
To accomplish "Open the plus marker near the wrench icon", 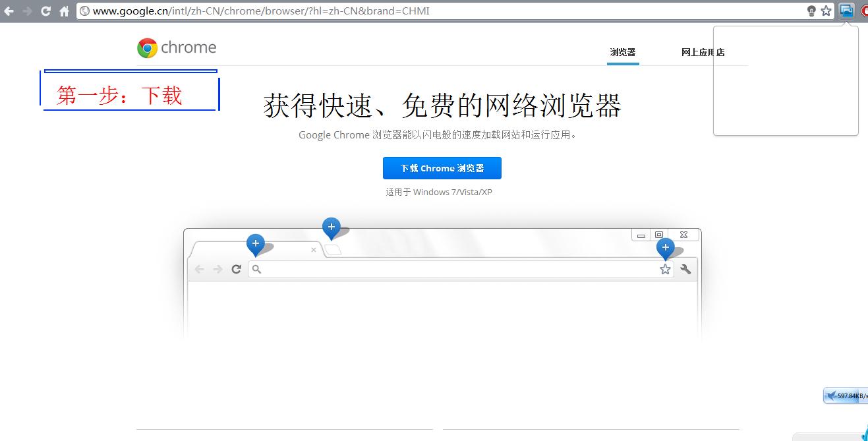I will pyautogui.click(x=666, y=249).
